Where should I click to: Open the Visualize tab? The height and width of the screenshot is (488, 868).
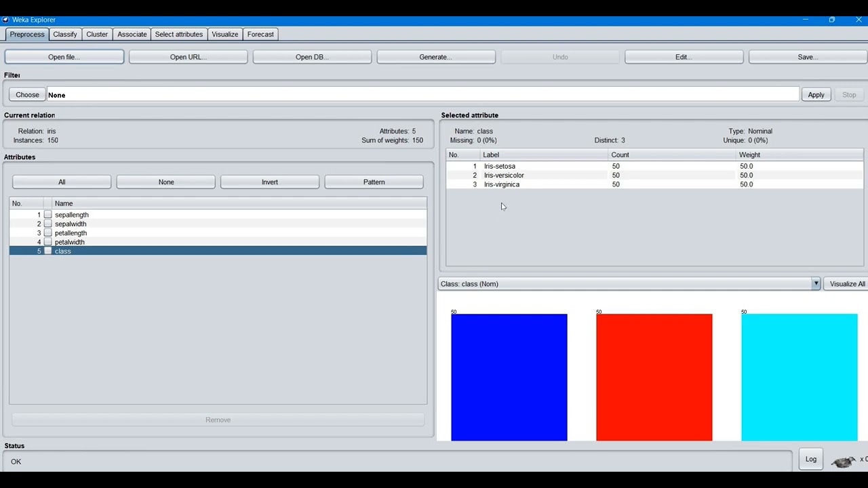coord(224,35)
